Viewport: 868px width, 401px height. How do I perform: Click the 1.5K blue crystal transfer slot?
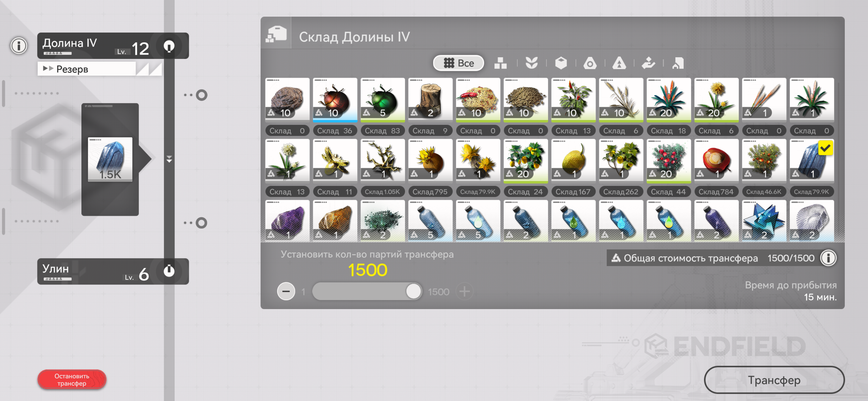click(110, 159)
